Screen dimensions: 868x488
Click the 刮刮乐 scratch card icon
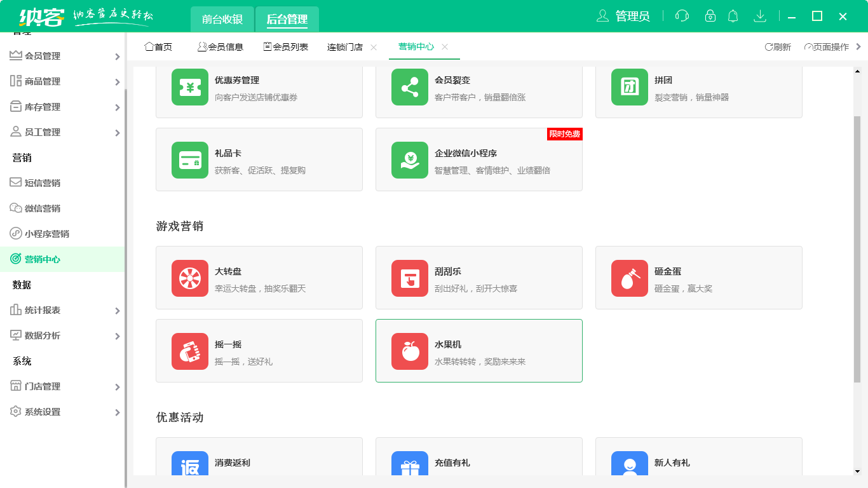coord(410,278)
